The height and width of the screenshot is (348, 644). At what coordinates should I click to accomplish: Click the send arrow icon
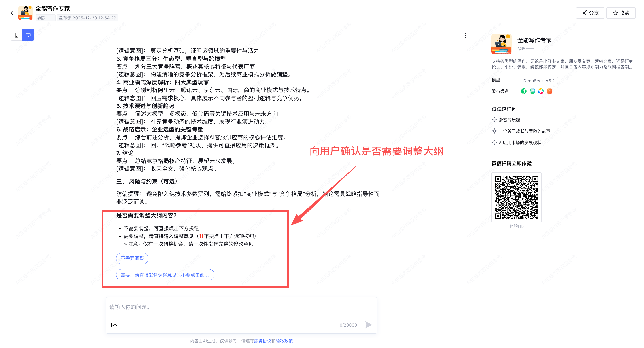369,325
